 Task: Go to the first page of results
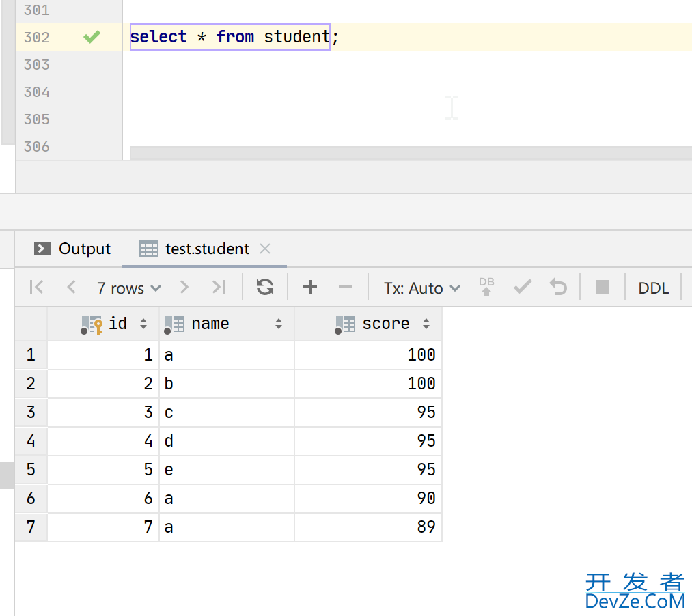point(37,288)
